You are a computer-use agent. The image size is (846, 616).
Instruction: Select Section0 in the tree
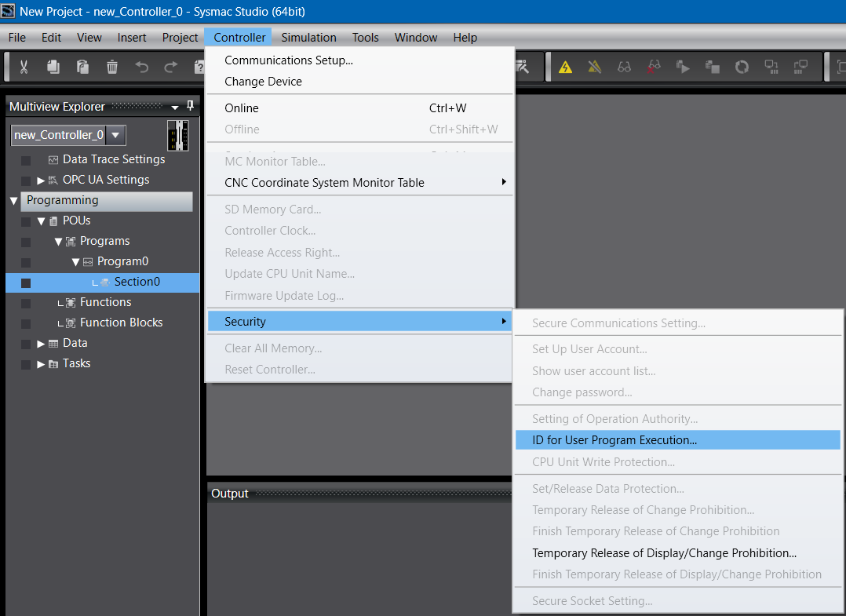(103, 282)
